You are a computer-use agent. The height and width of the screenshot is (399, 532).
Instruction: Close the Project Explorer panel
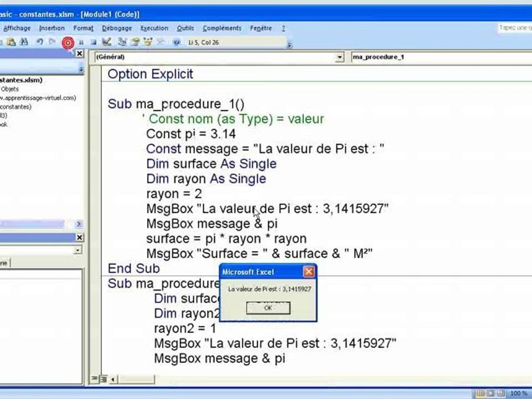pos(79,54)
